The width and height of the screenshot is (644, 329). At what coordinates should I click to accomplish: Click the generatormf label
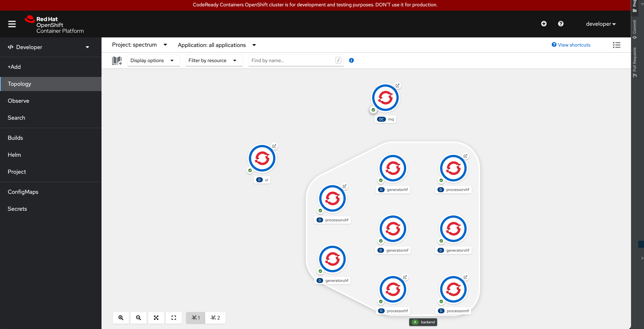click(393, 251)
